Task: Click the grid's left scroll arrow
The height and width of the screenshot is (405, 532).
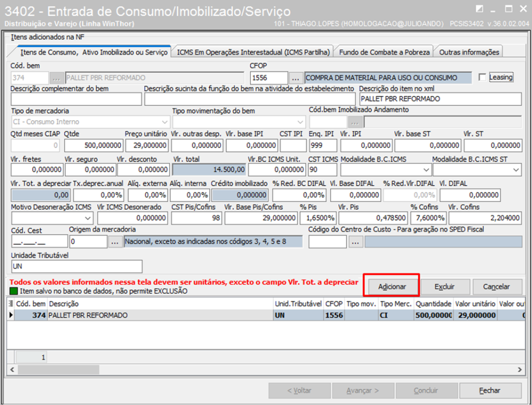Action: coord(11,369)
